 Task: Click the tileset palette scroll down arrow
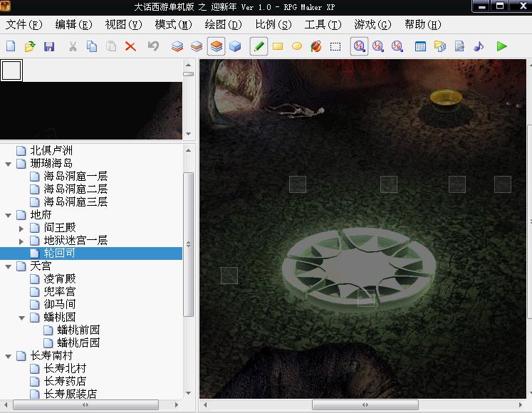click(x=188, y=134)
